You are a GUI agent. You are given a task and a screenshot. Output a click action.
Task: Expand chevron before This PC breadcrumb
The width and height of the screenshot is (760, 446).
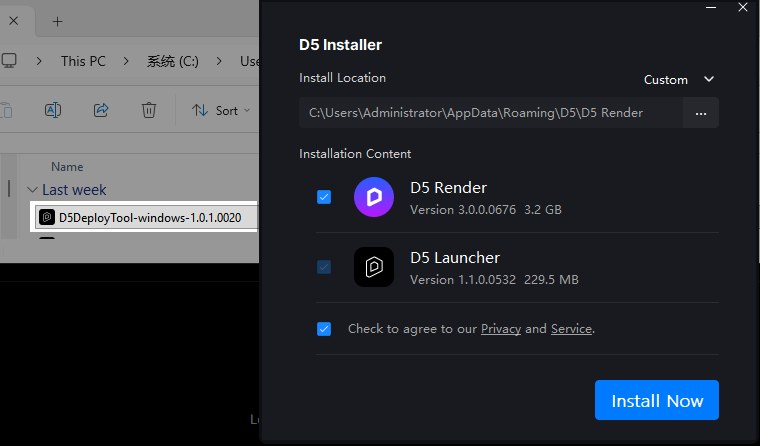point(39,61)
